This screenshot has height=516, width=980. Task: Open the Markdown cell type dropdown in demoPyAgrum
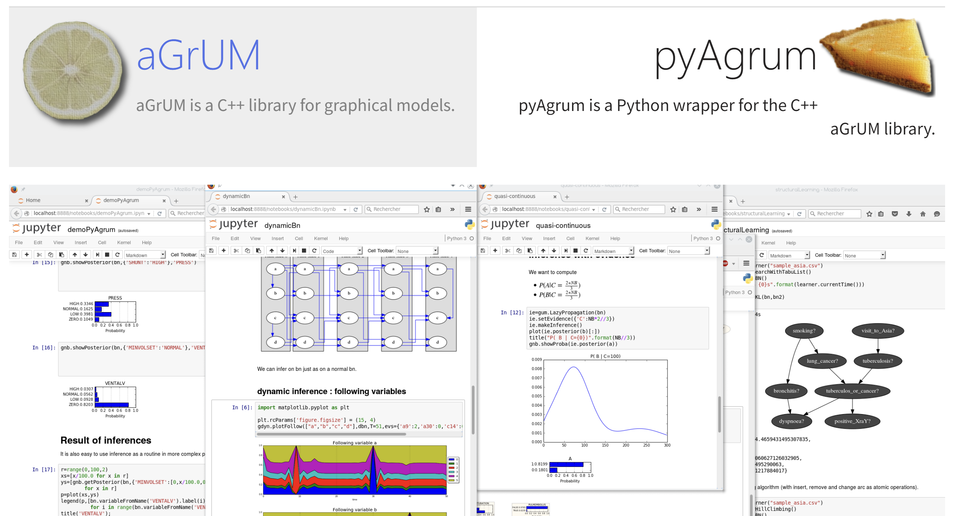145,255
